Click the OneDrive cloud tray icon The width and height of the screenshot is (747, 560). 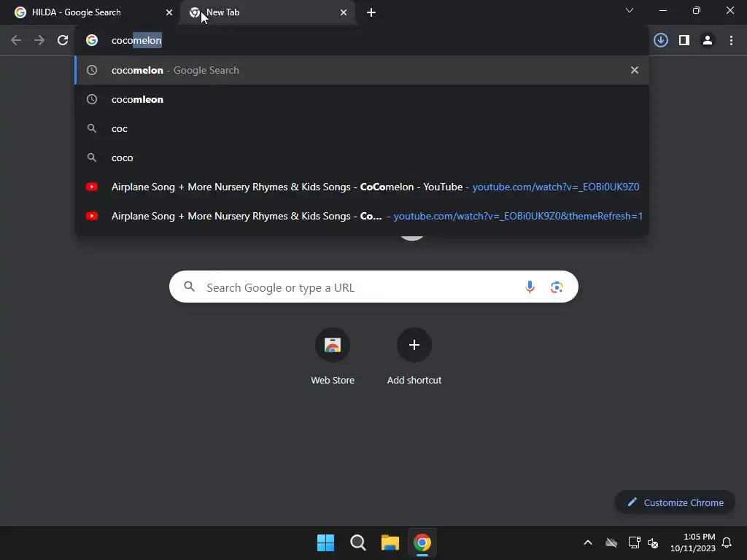click(611, 542)
